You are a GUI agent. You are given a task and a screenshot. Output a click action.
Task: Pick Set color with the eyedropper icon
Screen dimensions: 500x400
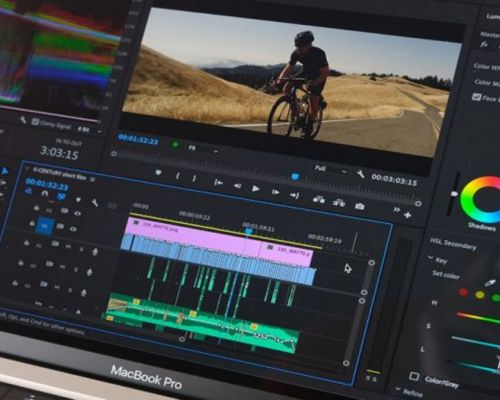(490, 283)
